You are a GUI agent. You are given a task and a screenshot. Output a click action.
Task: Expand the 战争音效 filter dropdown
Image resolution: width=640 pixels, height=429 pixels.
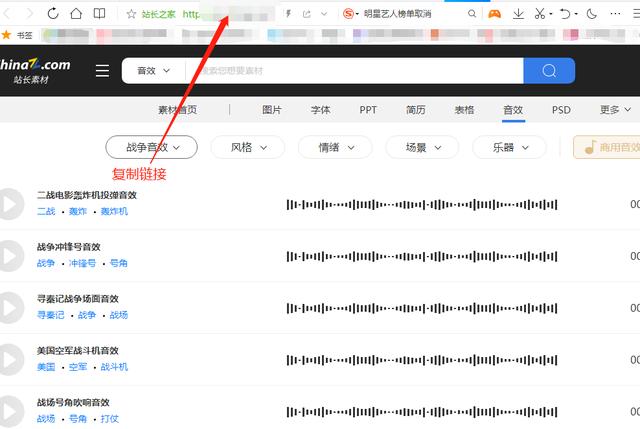pos(151,147)
